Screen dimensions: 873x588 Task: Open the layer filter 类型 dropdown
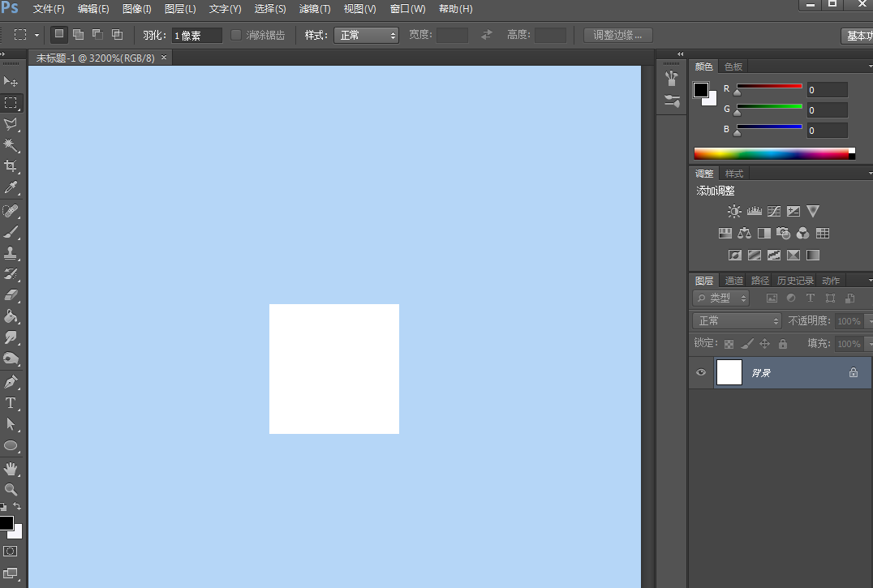click(721, 298)
